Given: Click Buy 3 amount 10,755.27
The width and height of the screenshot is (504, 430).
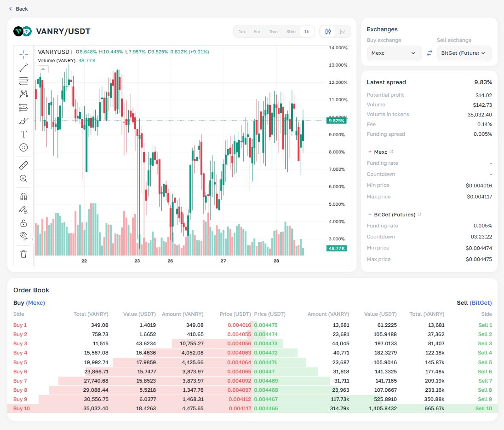Looking at the screenshot, I should coord(192,343).
